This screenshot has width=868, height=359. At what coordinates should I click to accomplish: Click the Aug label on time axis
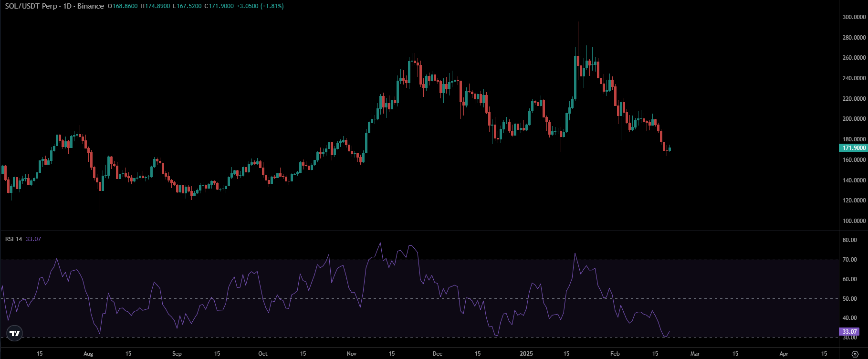click(x=88, y=354)
